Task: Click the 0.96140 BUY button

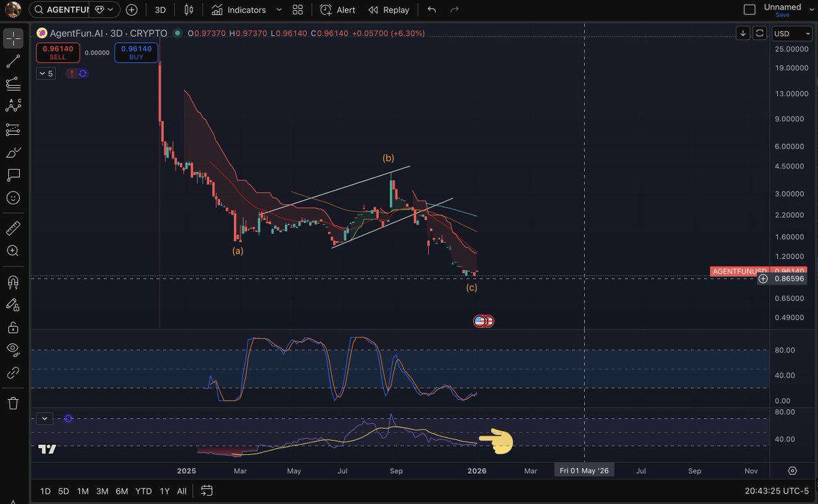Action: pyautogui.click(x=136, y=52)
